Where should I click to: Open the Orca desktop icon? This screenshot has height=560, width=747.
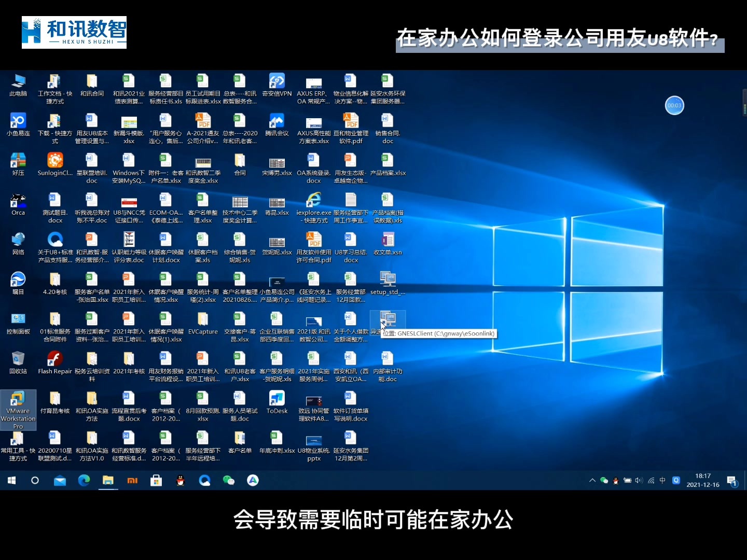point(18,204)
